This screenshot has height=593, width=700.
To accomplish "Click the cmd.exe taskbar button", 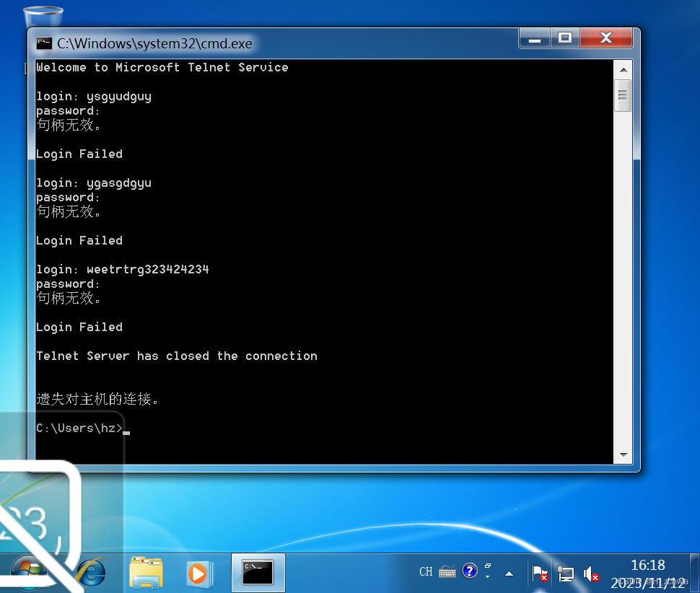I will pyautogui.click(x=258, y=573).
